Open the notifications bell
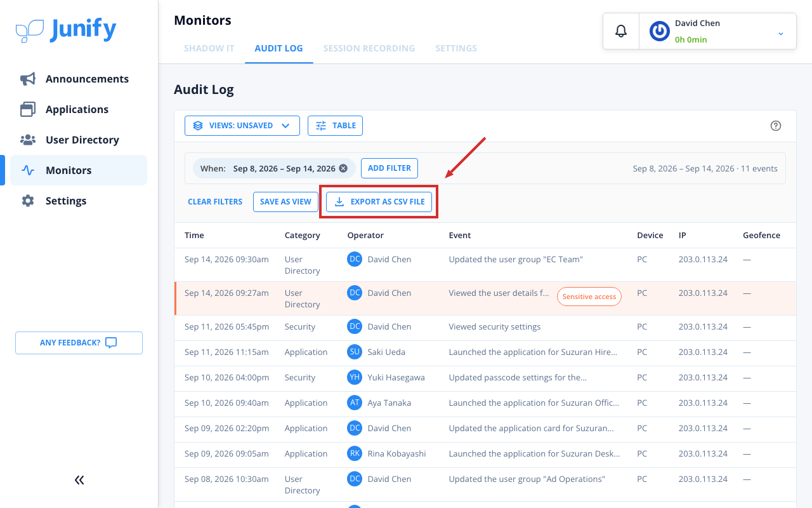The width and height of the screenshot is (812, 508). [x=621, y=30]
